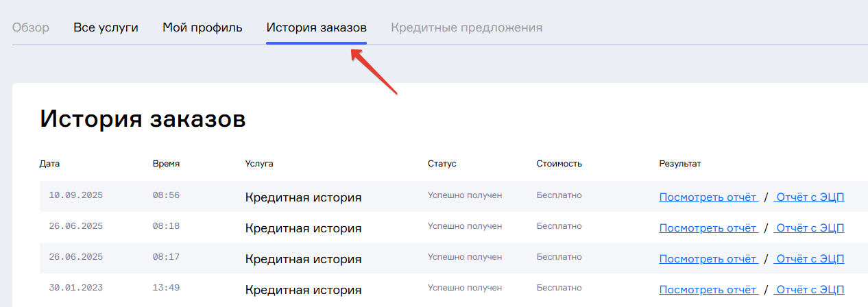The width and height of the screenshot is (868, 307).
Task: Click the Стоимость column header
Action: tap(559, 164)
